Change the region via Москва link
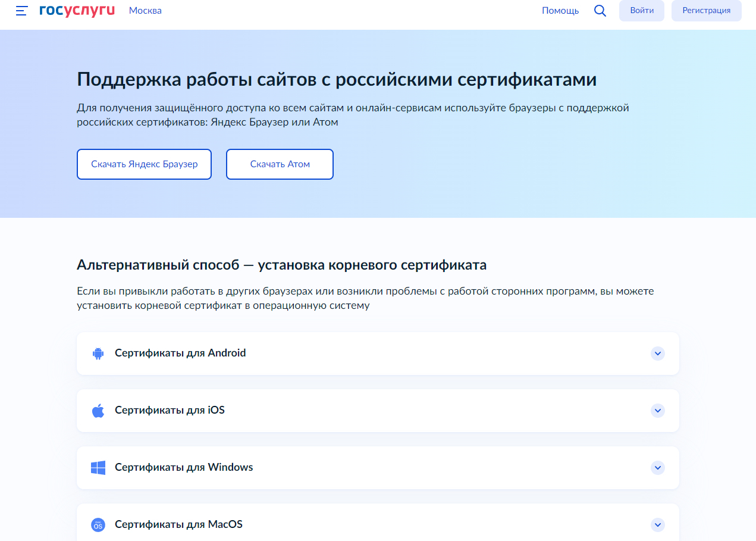The width and height of the screenshot is (756, 541). (145, 11)
